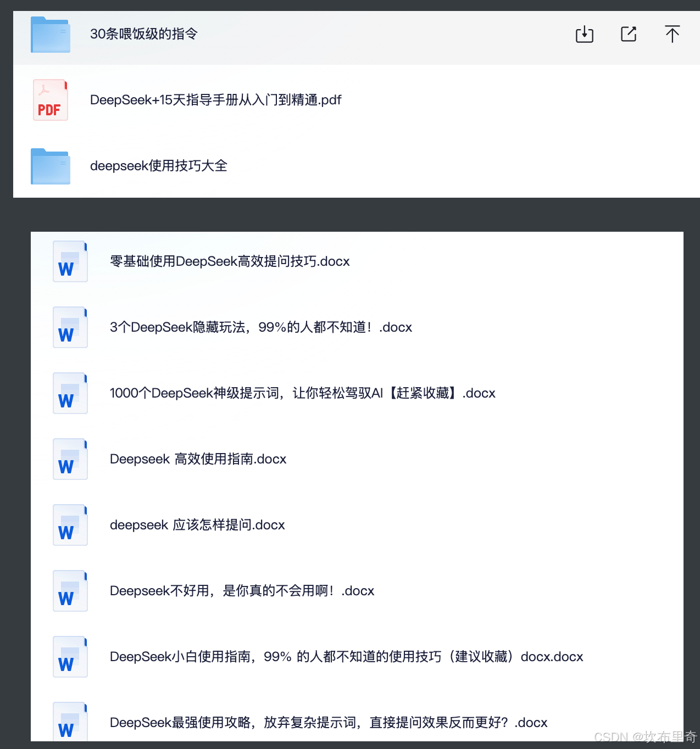The width and height of the screenshot is (700, 749).
Task: Select the folder name 30条喂饭级的指令
Action: click(144, 34)
